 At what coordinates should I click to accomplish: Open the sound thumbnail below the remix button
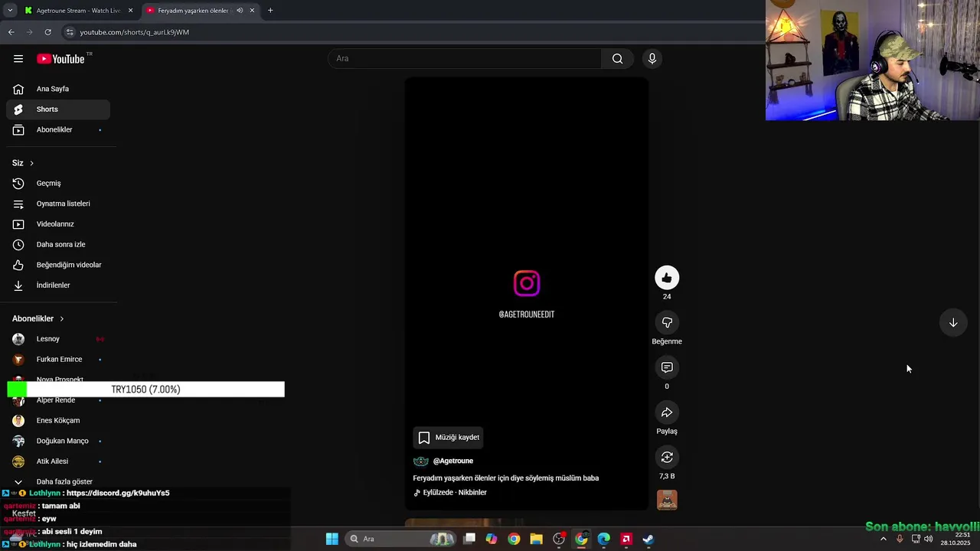tap(667, 500)
